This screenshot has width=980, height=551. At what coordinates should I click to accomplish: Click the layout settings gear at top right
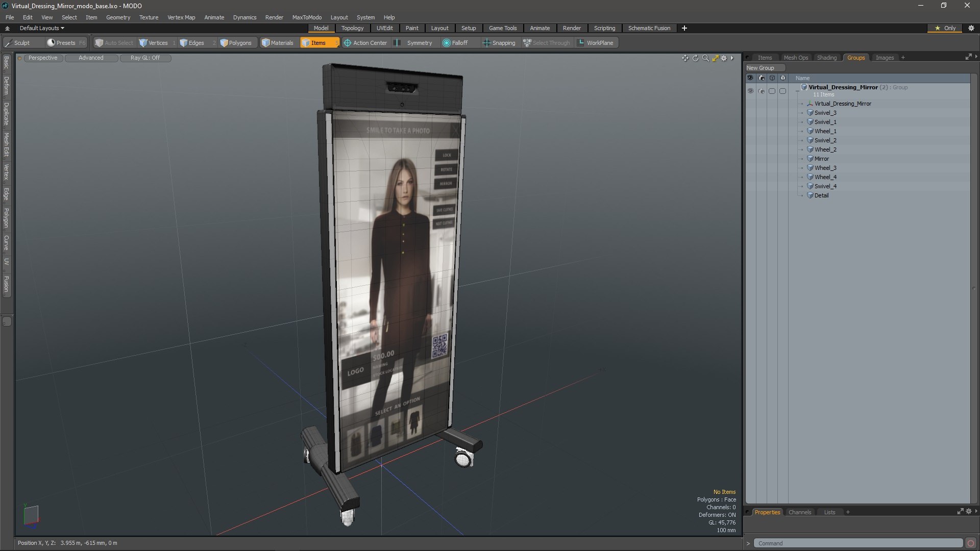pyautogui.click(x=971, y=28)
